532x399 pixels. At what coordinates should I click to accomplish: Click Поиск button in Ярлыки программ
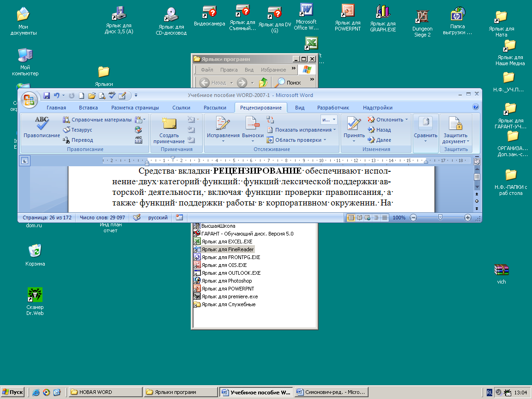pos(288,83)
